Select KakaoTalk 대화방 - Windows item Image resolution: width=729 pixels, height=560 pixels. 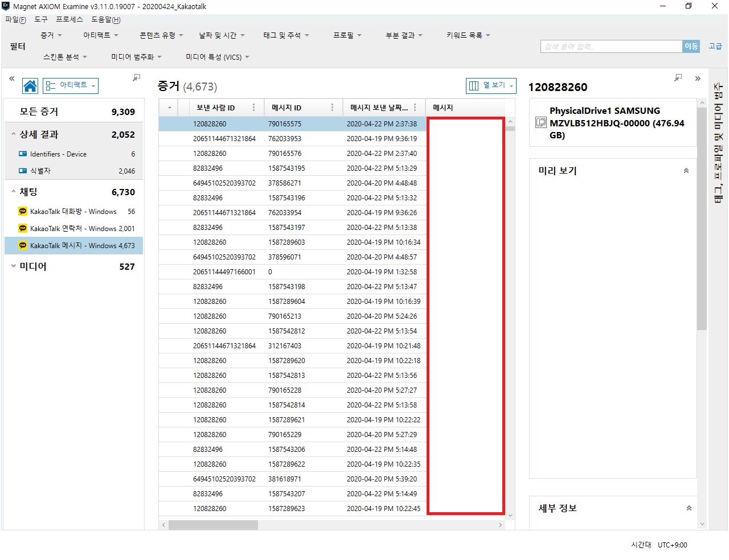(x=74, y=211)
